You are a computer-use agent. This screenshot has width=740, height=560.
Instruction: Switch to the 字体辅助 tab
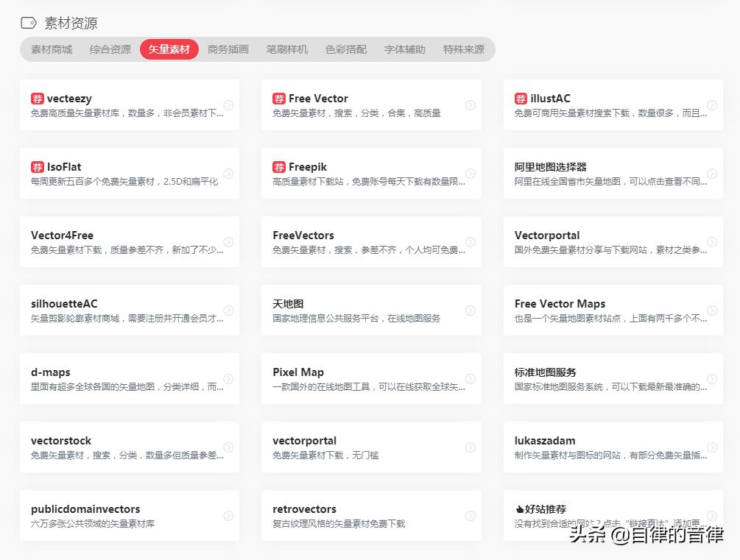click(x=404, y=49)
